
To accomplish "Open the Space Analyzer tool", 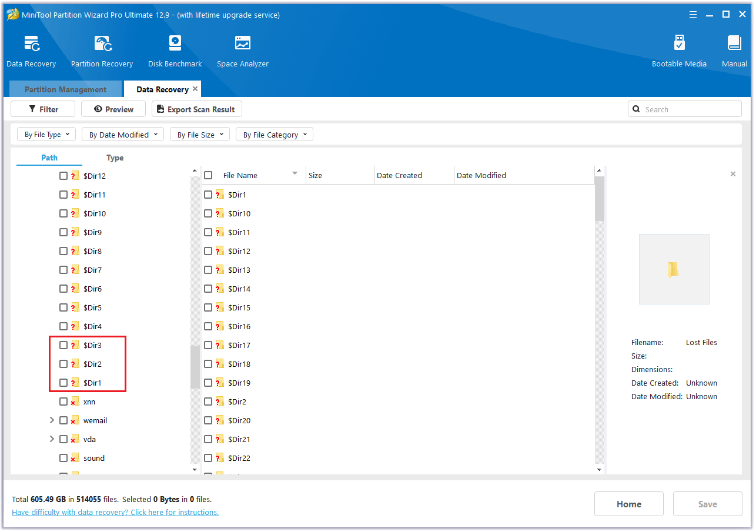I will click(242, 44).
